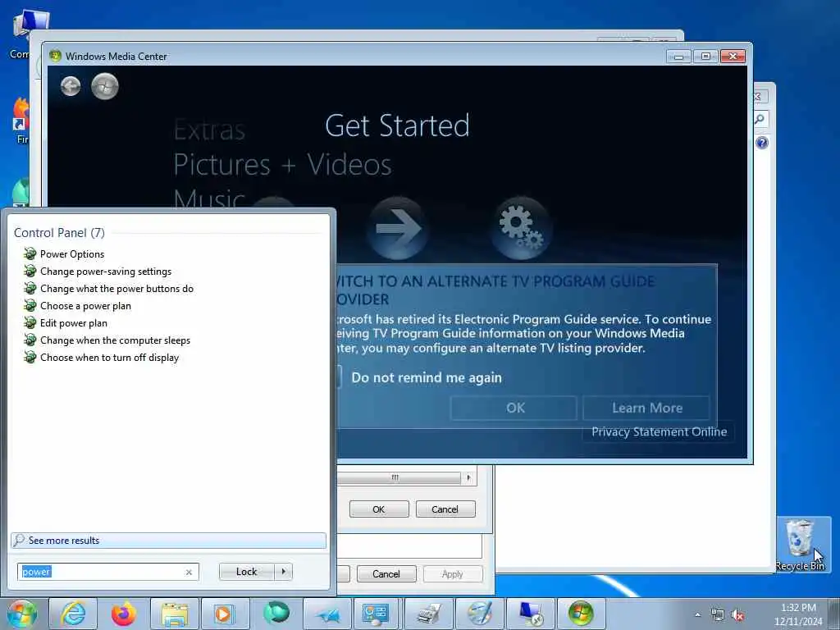Expand the shutdown options arrow next to Lock
The width and height of the screenshot is (840, 630).
coord(283,572)
